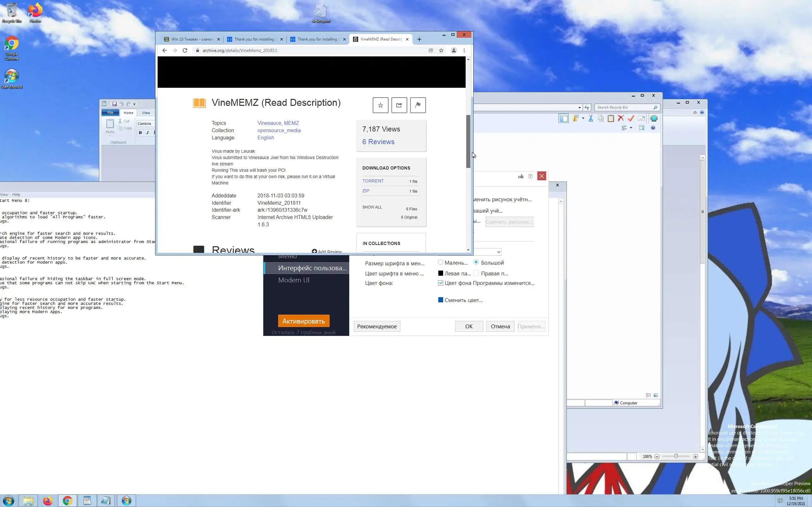Select the Малень... font size radio button
Viewport: 812px width, 507px height.
pyautogui.click(x=441, y=262)
